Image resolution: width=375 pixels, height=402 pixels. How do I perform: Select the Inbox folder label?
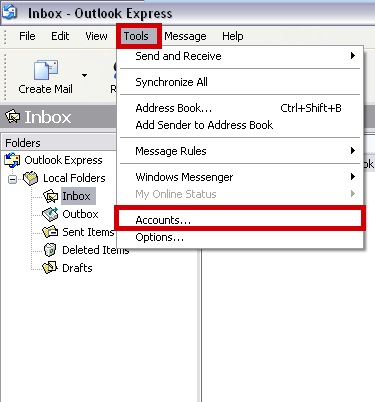(76, 196)
